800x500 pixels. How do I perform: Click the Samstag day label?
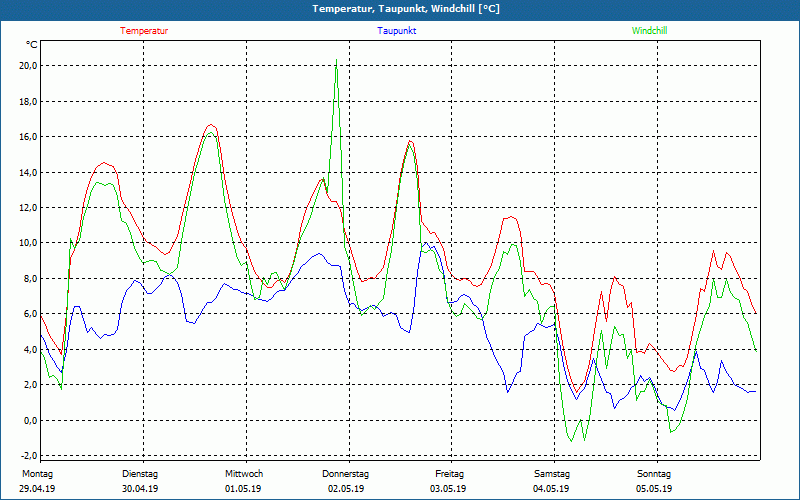[x=551, y=474]
